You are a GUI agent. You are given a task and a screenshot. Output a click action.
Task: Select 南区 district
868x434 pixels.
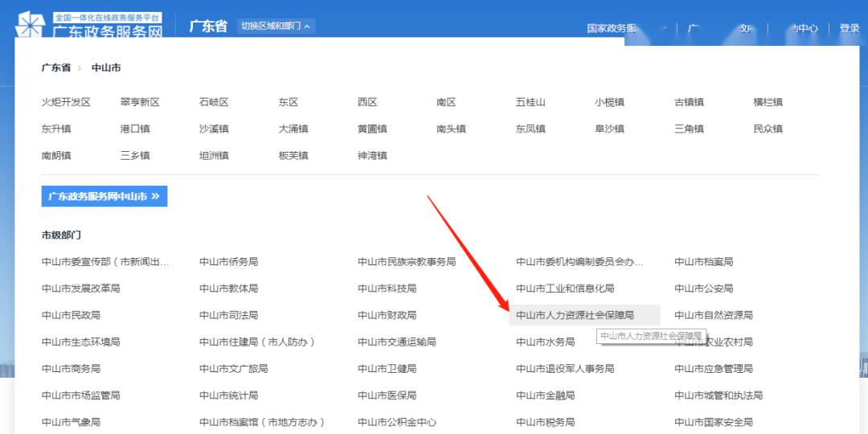tap(446, 102)
